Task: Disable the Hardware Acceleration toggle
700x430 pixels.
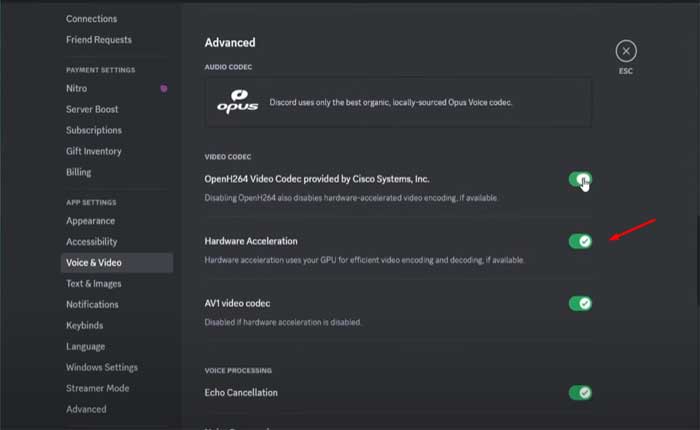Action: tap(580, 241)
